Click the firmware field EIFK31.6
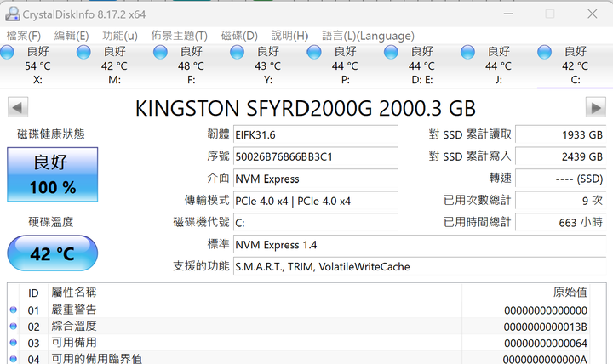This screenshot has height=364, width=613. pos(316,134)
